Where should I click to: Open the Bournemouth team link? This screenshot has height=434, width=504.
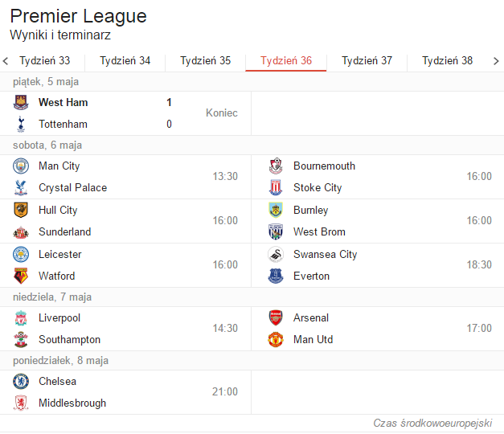click(324, 166)
